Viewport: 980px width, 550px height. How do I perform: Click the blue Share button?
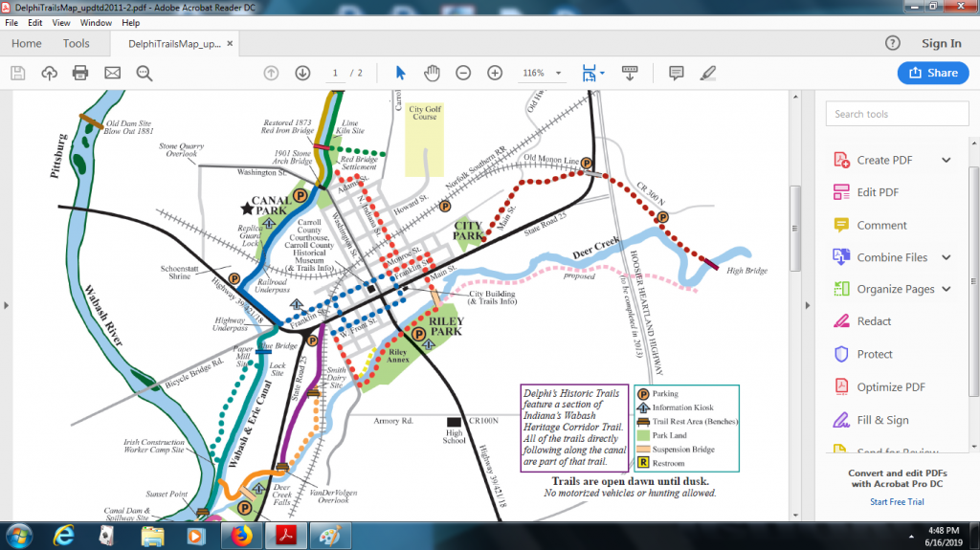(x=932, y=73)
